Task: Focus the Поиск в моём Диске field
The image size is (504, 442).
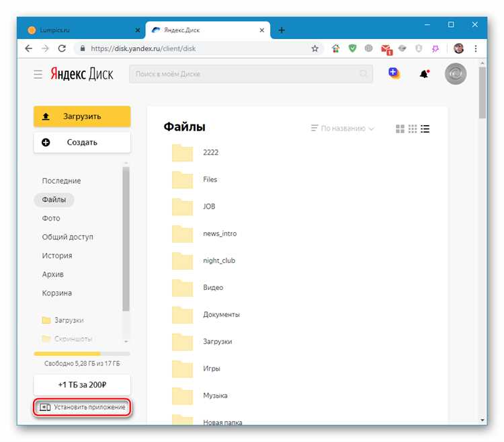Action: pyautogui.click(x=245, y=74)
